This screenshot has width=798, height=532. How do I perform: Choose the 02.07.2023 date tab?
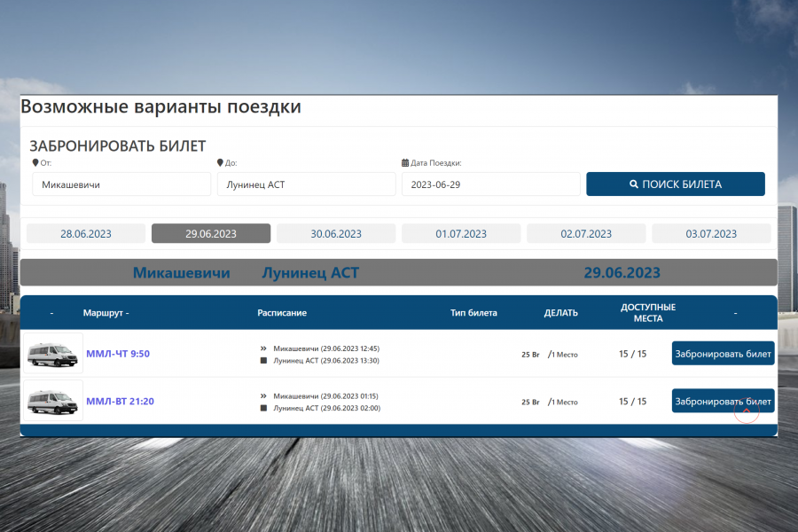coord(586,234)
